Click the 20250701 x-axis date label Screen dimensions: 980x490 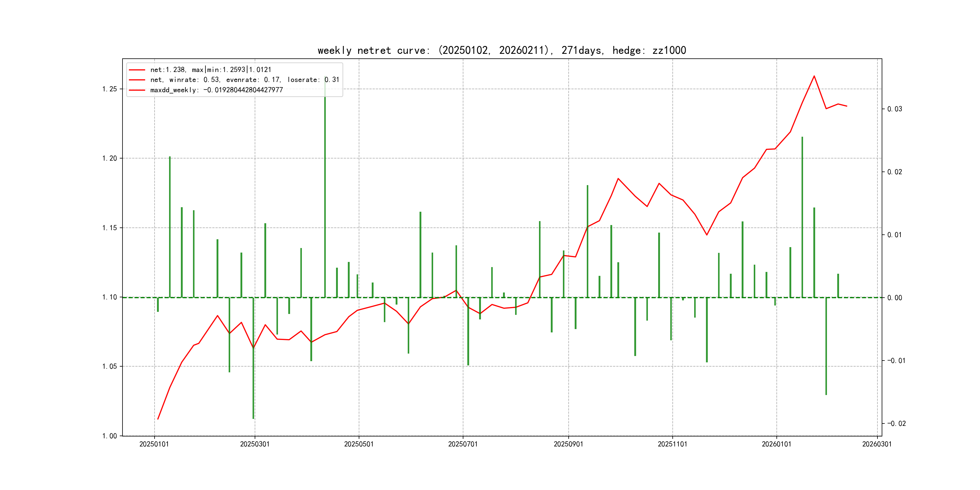tap(462, 444)
